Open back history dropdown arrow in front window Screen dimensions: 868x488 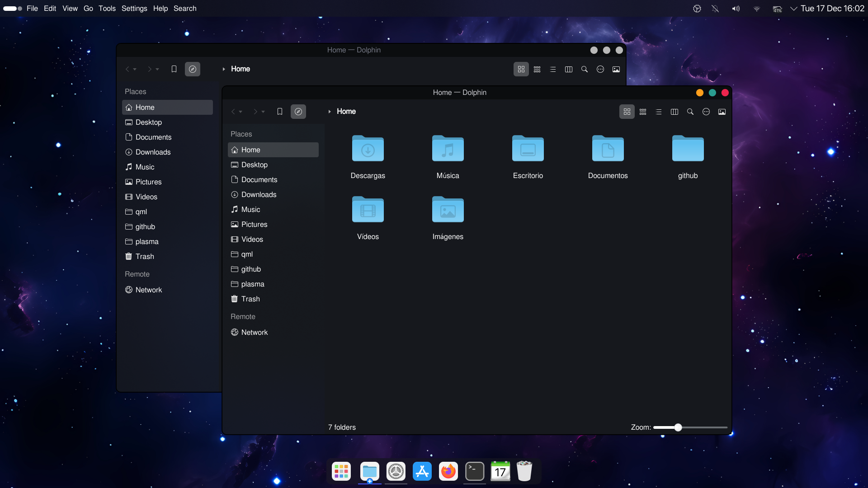[x=241, y=112]
